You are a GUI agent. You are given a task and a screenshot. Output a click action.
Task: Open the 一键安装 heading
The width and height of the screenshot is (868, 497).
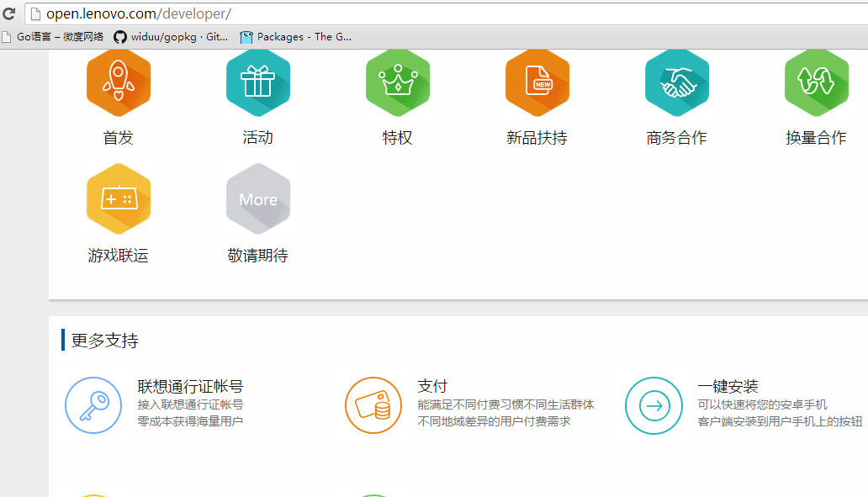(x=728, y=386)
